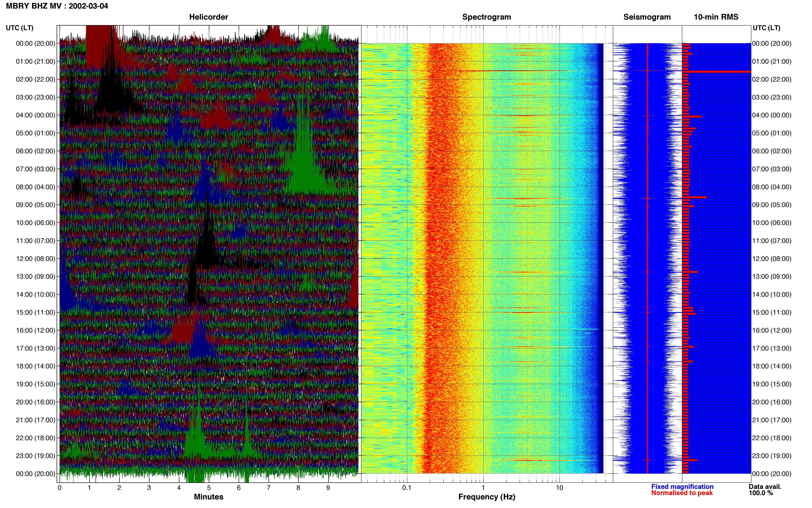This screenshot has width=812, height=508.
Task: Click "07:00 (03:00)" beside the RMS panel
Action: (x=772, y=169)
